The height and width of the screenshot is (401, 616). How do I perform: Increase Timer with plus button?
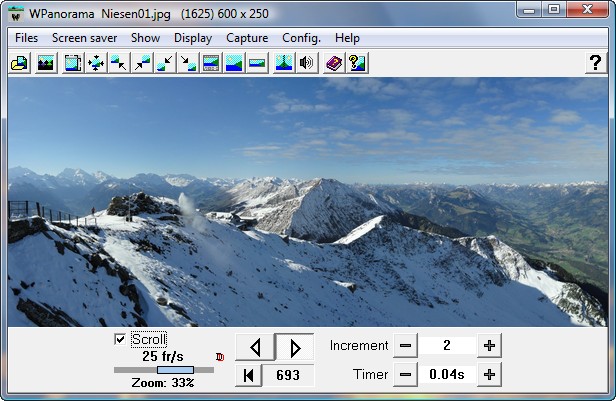pyautogui.click(x=489, y=375)
